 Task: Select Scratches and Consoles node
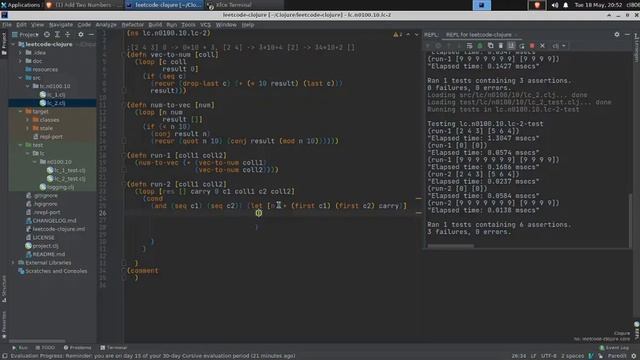[x=56, y=271]
